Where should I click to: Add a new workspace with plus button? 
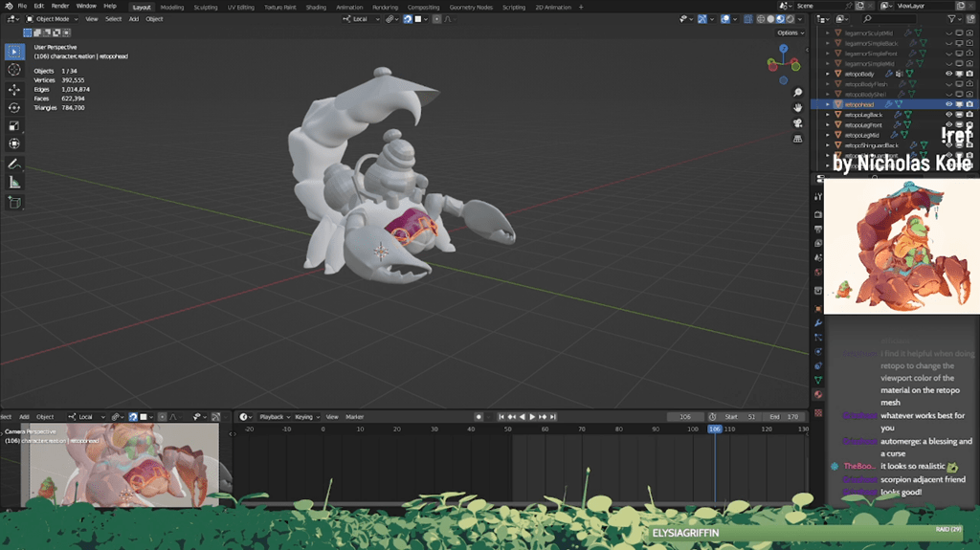[581, 8]
